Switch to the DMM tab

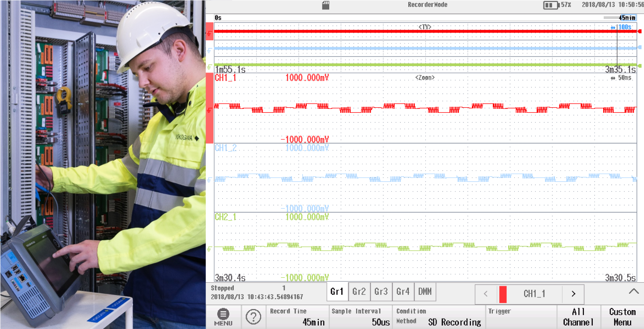tap(425, 292)
